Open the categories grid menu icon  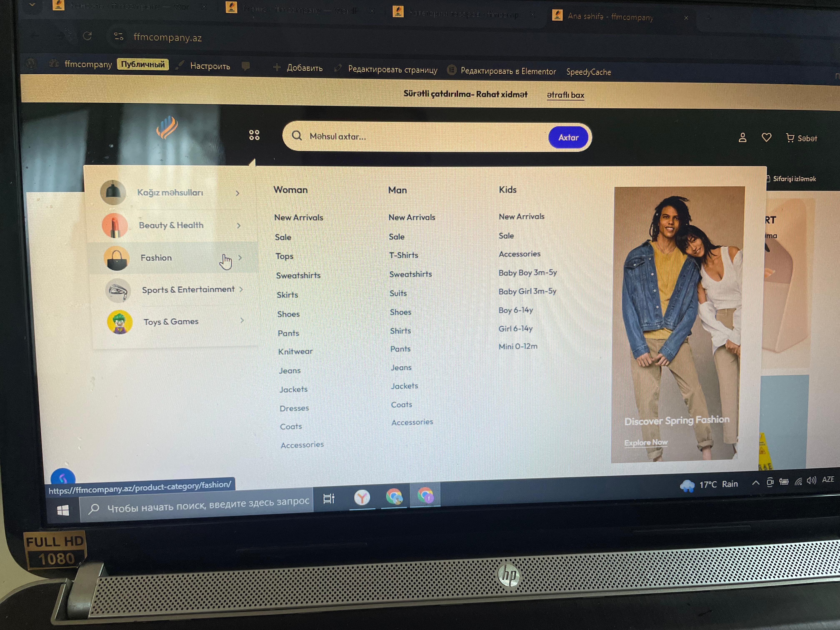pos(254,135)
